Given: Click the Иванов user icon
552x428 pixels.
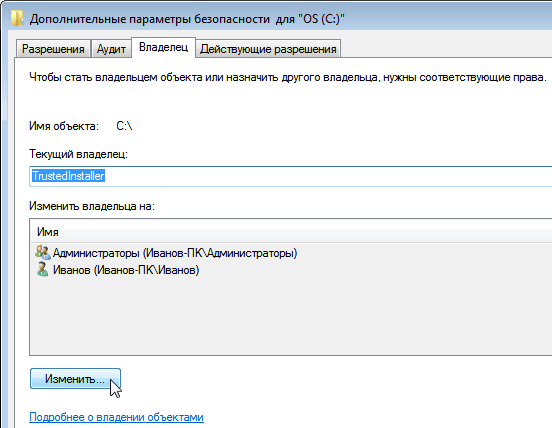Looking at the screenshot, I should point(43,269).
